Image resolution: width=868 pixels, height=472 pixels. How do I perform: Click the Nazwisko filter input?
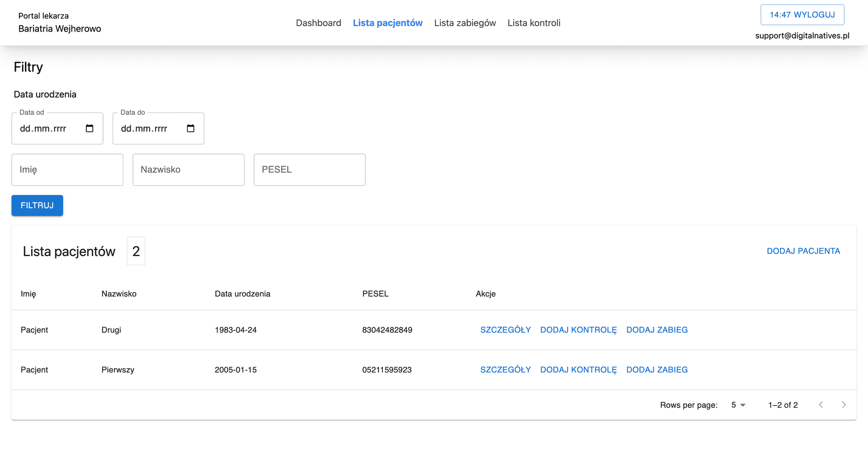click(x=189, y=170)
